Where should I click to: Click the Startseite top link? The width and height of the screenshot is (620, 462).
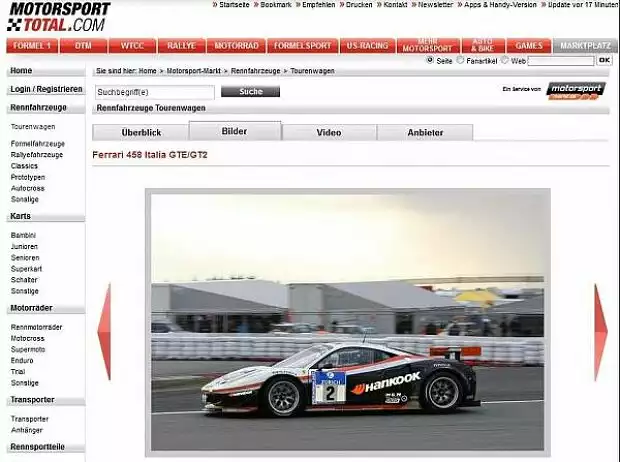(234, 5)
